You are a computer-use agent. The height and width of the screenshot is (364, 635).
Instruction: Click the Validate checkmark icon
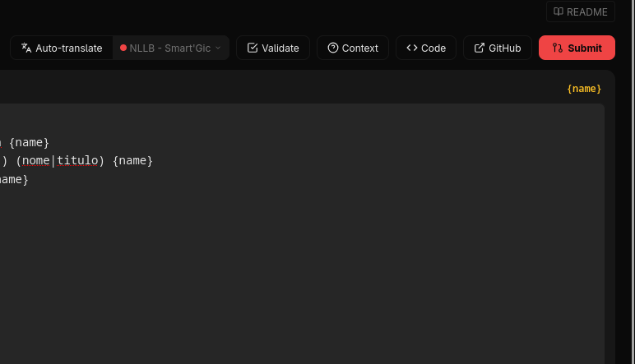[x=253, y=48]
